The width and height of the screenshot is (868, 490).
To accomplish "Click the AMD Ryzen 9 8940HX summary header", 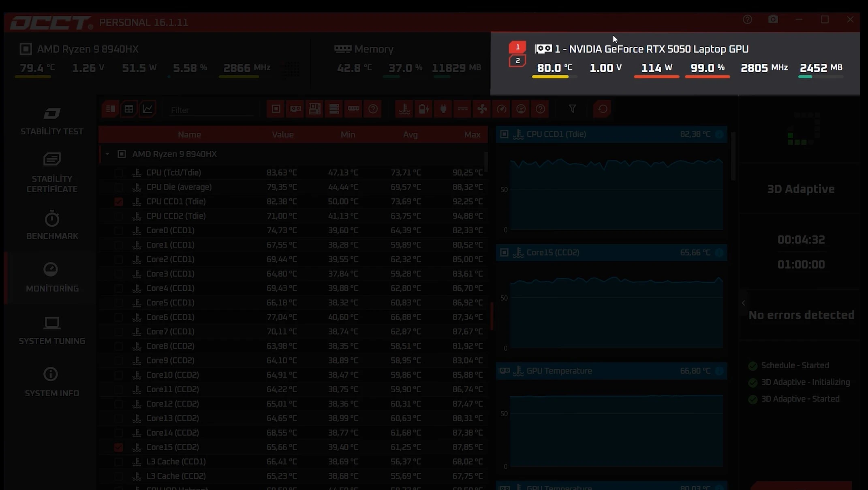I will (88, 49).
